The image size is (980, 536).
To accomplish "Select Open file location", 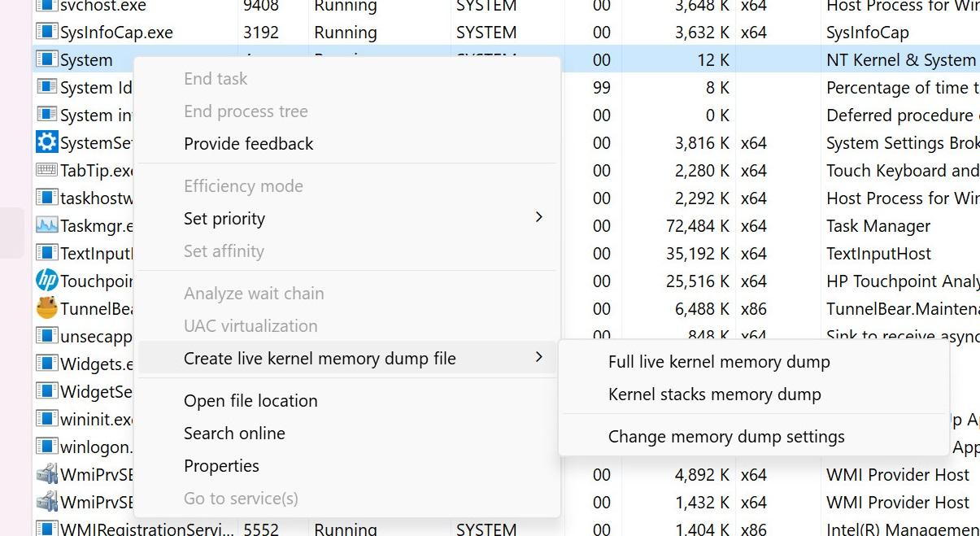I will coord(347,401).
